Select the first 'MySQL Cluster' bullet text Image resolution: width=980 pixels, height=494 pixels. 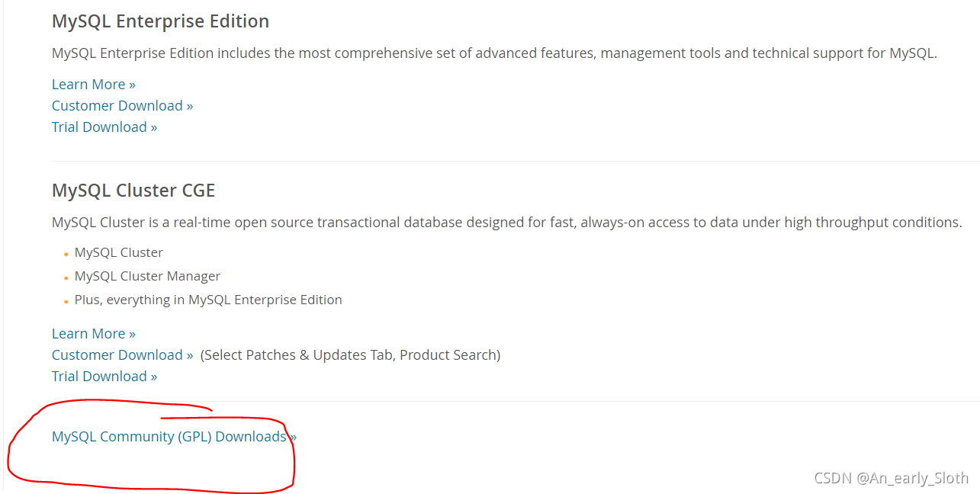click(118, 252)
